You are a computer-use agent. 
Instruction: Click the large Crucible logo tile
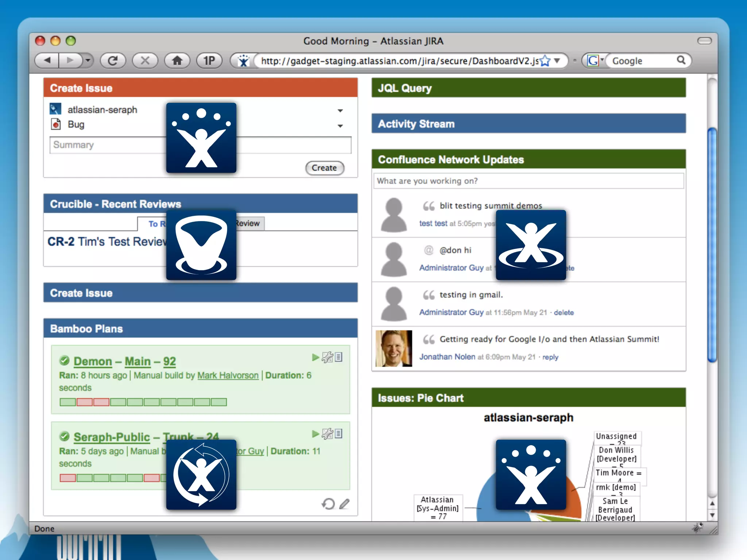click(201, 245)
